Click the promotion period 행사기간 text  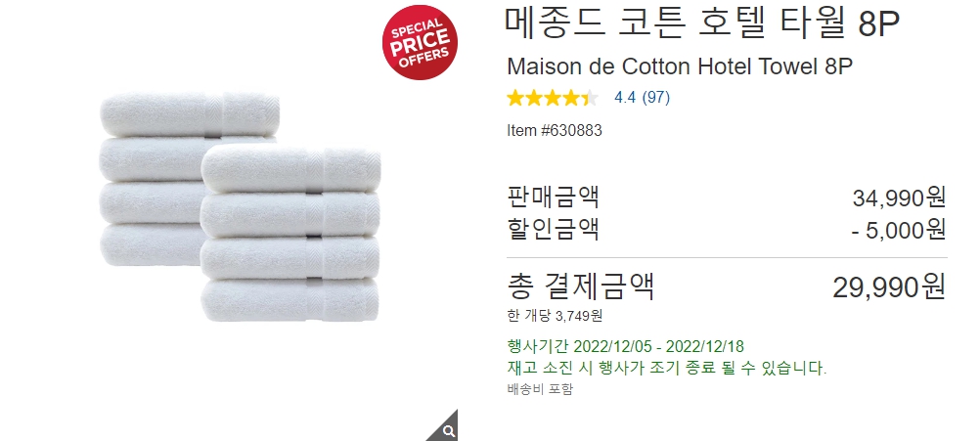click(626, 347)
